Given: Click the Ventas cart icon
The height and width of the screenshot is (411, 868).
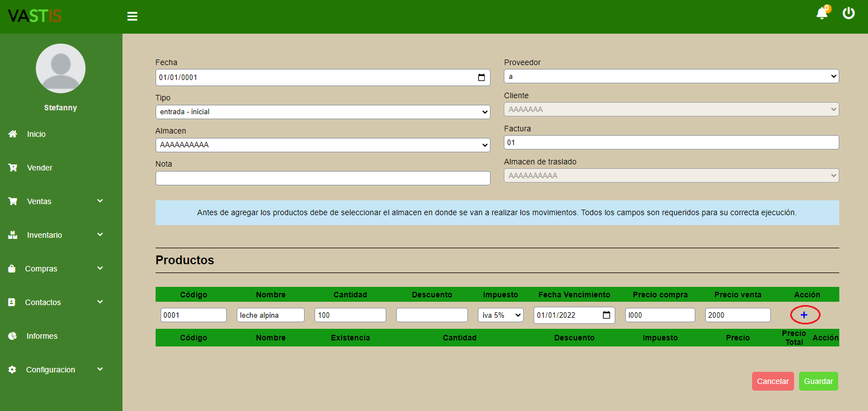Looking at the screenshot, I should point(13,201).
